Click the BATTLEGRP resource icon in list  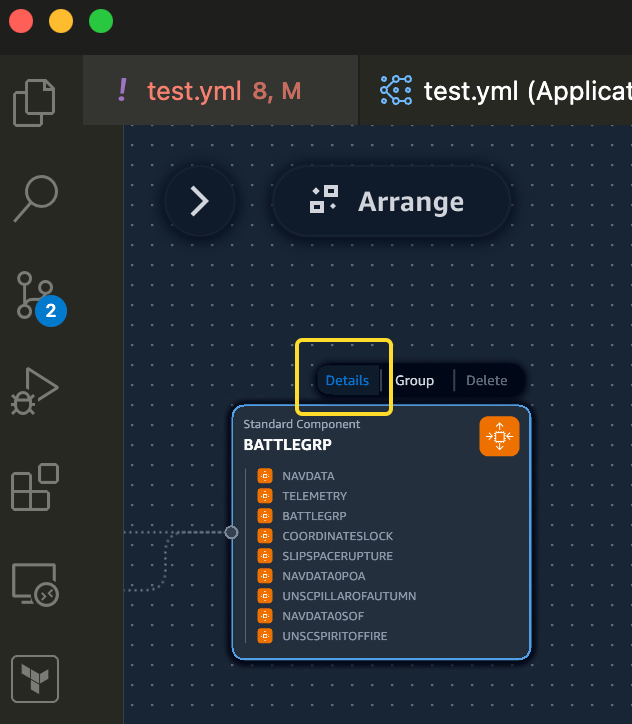point(265,516)
